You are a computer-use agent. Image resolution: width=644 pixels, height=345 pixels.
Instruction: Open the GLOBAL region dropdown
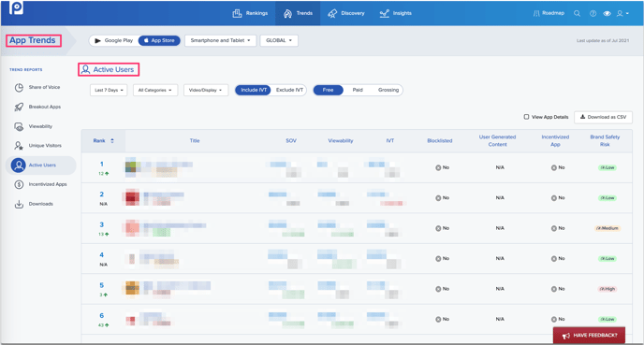coord(279,40)
